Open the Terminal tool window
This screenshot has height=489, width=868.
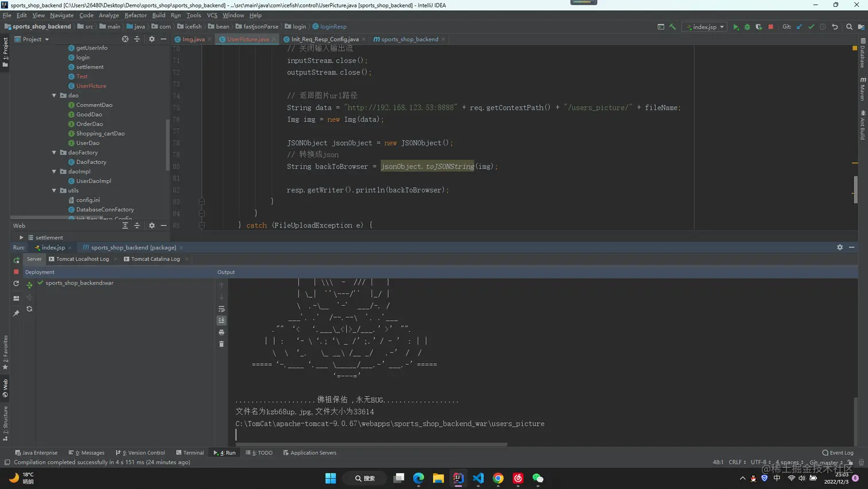tap(190, 453)
